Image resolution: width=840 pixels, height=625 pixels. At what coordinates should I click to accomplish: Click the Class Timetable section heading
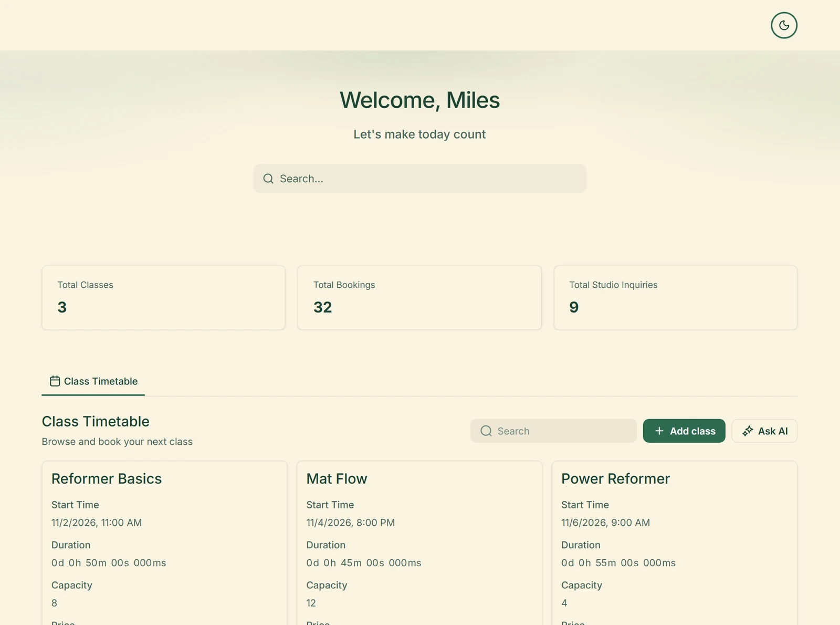[x=96, y=421]
